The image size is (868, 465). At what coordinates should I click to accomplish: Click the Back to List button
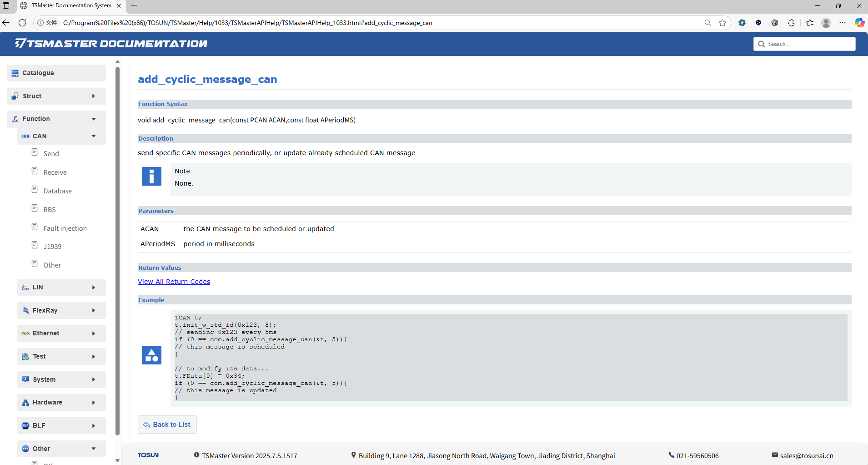[x=167, y=425]
